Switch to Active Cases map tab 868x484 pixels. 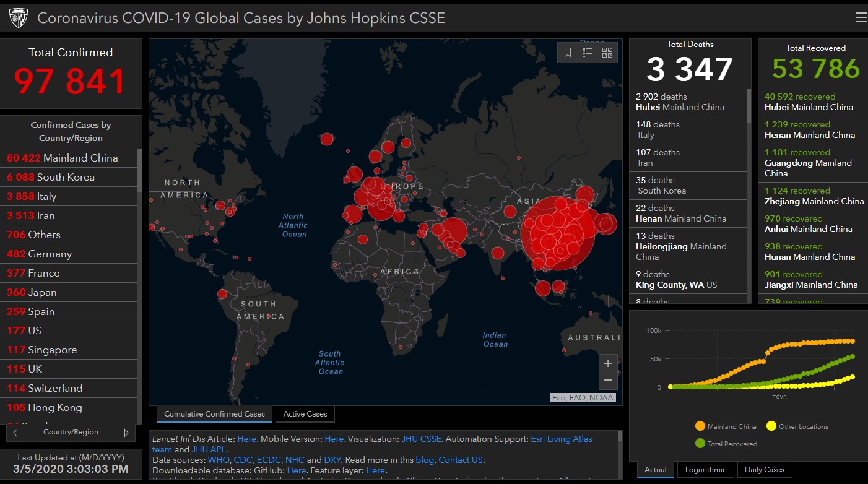pos(305,414)
